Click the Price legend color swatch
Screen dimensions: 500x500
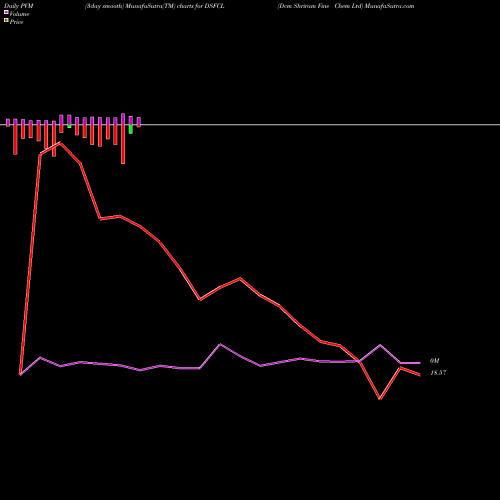coord(6,20)
